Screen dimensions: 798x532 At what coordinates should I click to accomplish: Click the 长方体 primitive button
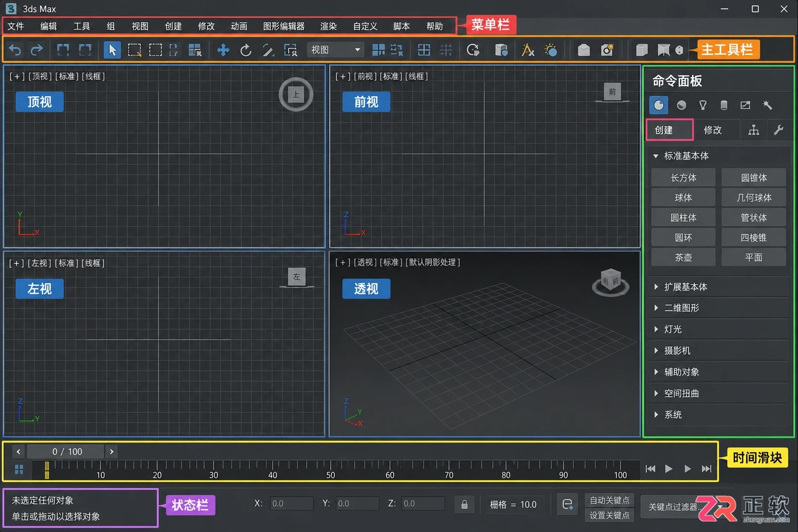click(683, 178)
